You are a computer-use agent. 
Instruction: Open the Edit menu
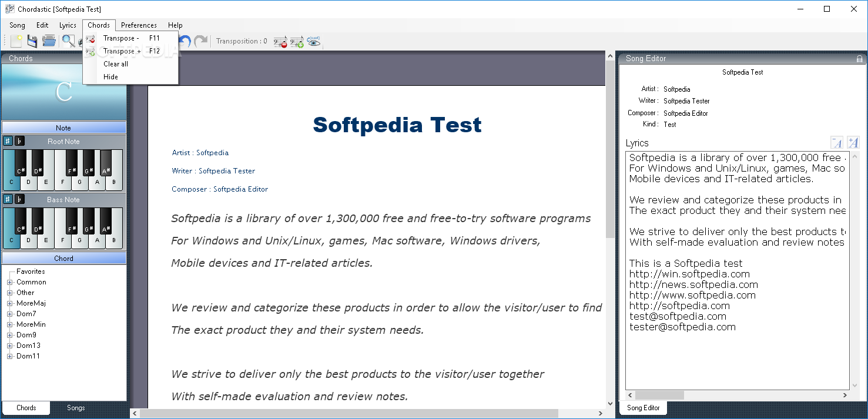coord(42,25)
